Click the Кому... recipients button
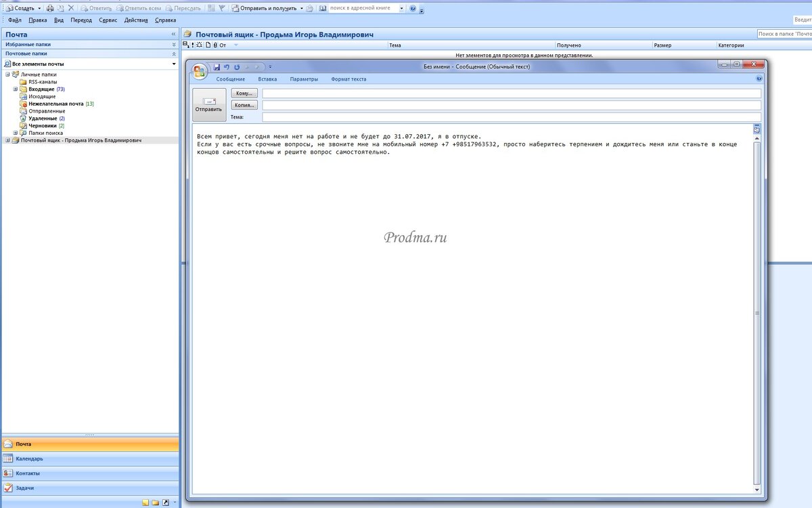The width and height of the screenshot is (812, 508). click(x=244, y=93)
